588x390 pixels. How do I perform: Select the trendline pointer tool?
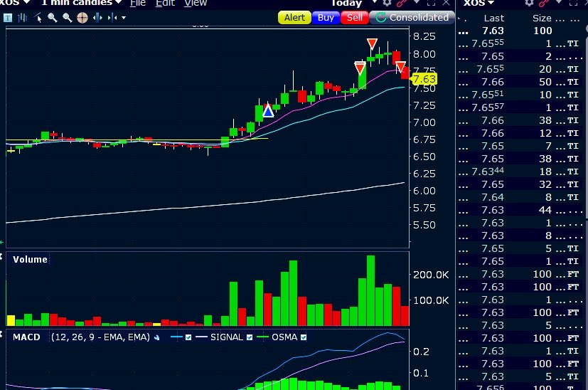tap(38, 18)
